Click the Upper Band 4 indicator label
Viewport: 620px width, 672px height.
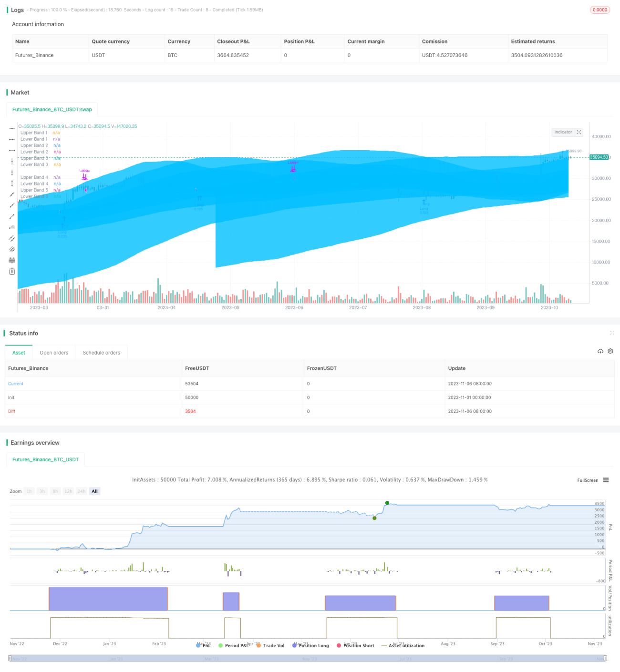34,177
